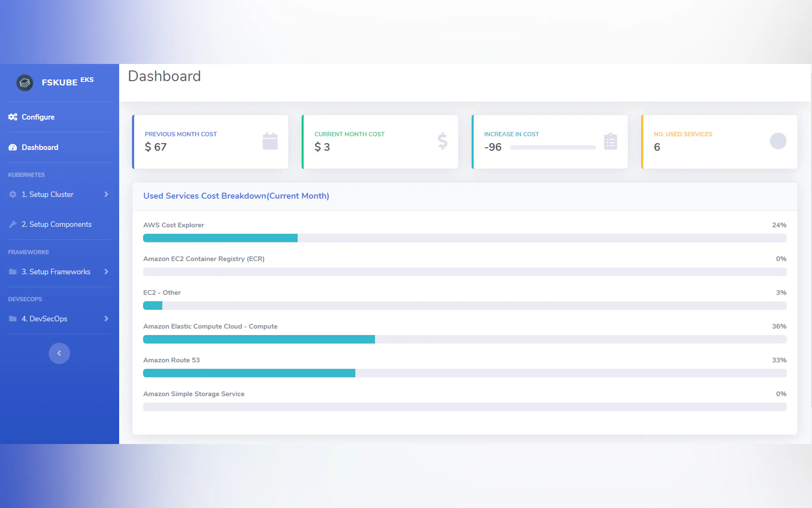Click the FSKUBE logo icon
Screen dimensions: 812x508
point(25,83)
